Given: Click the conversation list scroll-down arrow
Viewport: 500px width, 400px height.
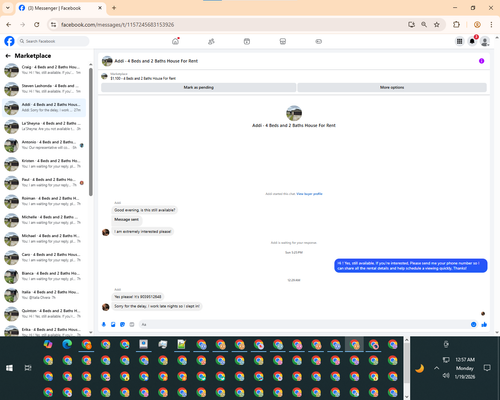Looking at the screenshot, I should click(91, 332).
